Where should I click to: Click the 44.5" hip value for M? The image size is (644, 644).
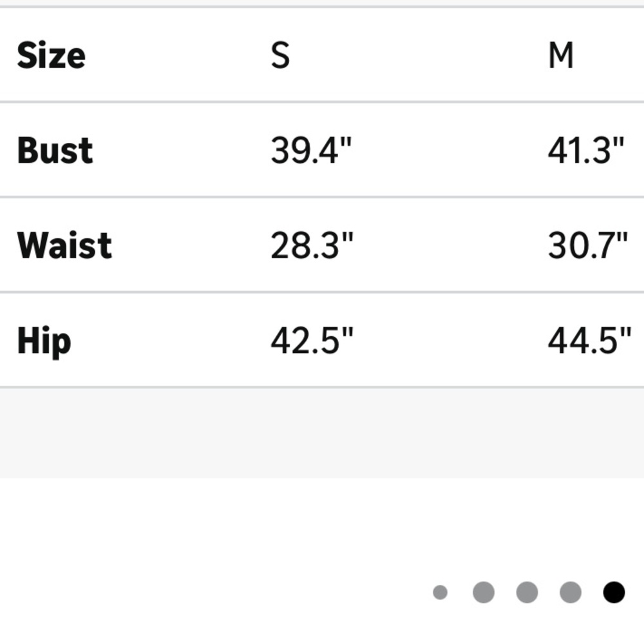(589, 341)
